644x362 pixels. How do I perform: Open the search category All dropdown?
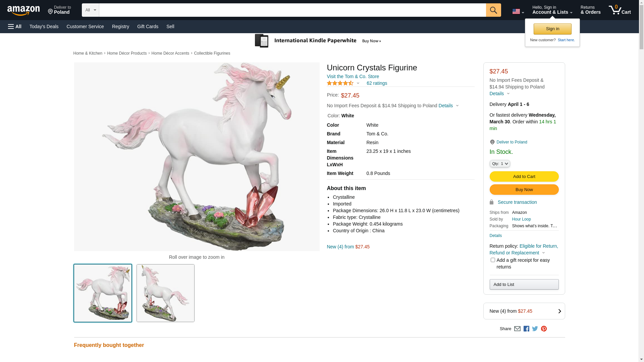pos(91,10)
